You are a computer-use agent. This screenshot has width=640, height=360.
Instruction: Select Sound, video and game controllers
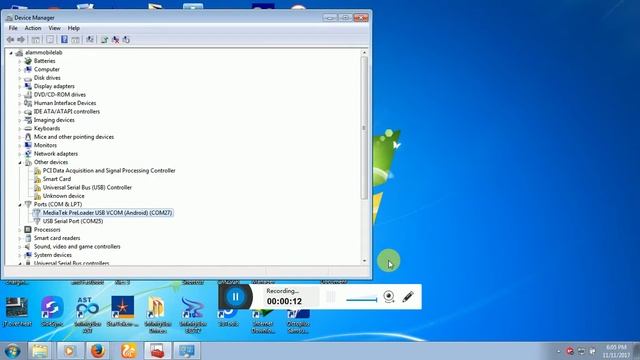[x=77, y=247]
